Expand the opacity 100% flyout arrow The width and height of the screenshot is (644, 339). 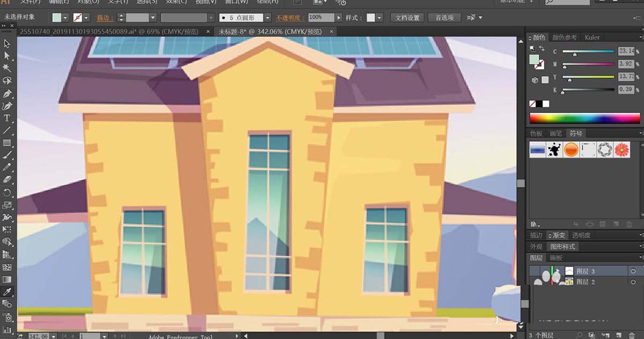pos(338,18)
